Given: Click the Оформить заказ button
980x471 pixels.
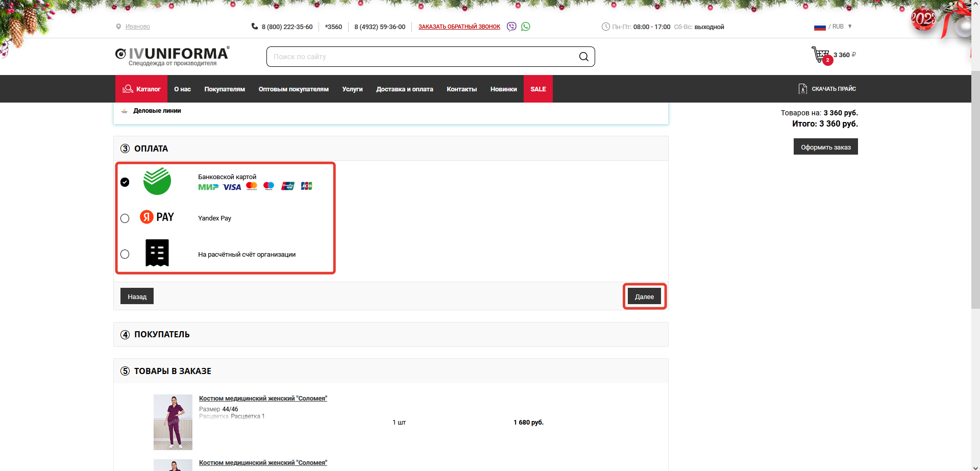Looking at the screenshot, I should [825, 147].
